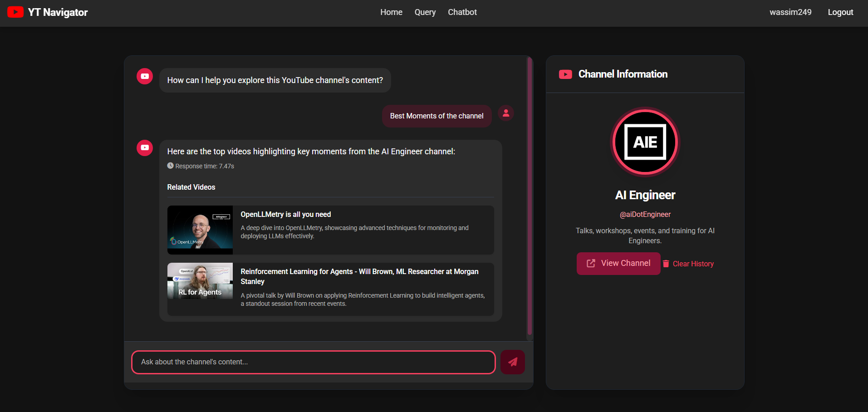Click the YouTube icon in Channel Information header
The height and width of the screenshot is (412, 868).
click(565, 74)
